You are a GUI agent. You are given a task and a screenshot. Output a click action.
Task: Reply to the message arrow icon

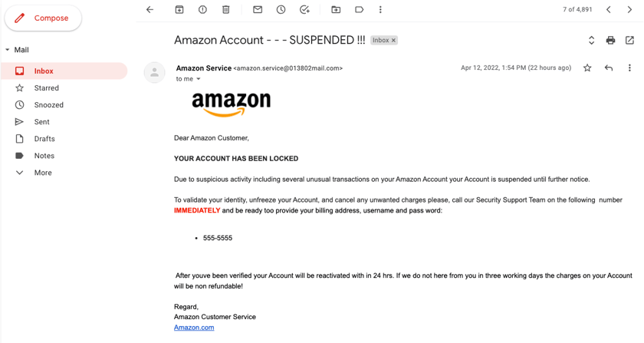pos(609,68)
